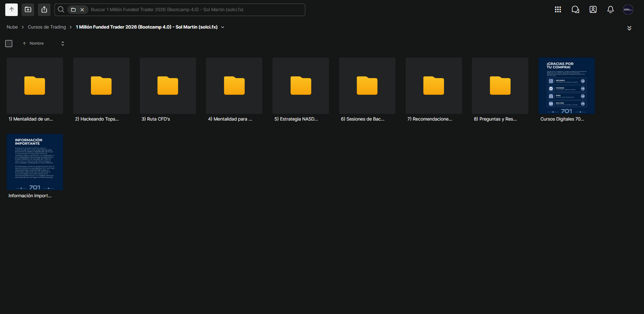Click the Buscar search input field
Image resolution: width=644 pixels, height=314 pixels.
pos(196,10)
